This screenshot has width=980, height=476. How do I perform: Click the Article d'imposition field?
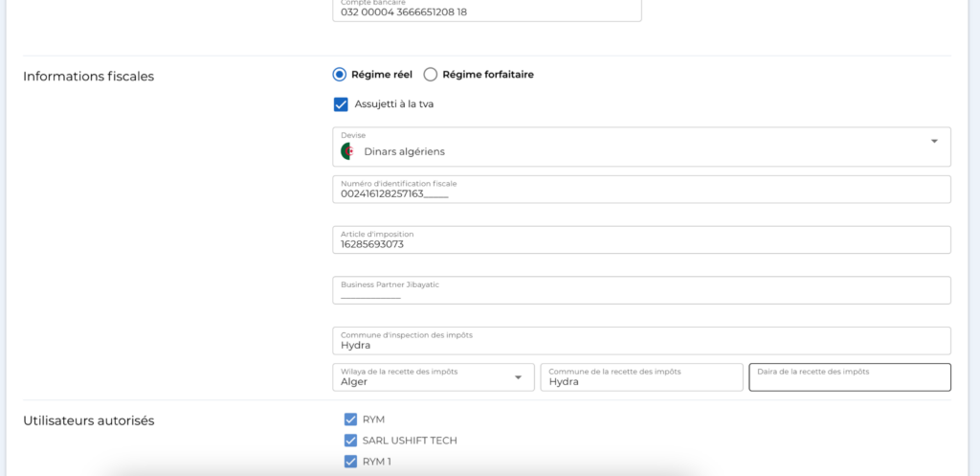[x=641, y=240]
